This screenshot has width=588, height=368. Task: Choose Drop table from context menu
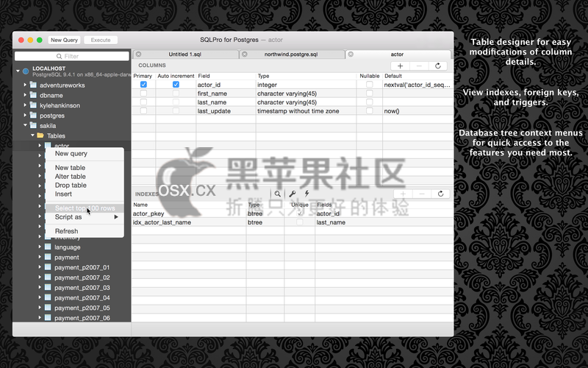85,185
